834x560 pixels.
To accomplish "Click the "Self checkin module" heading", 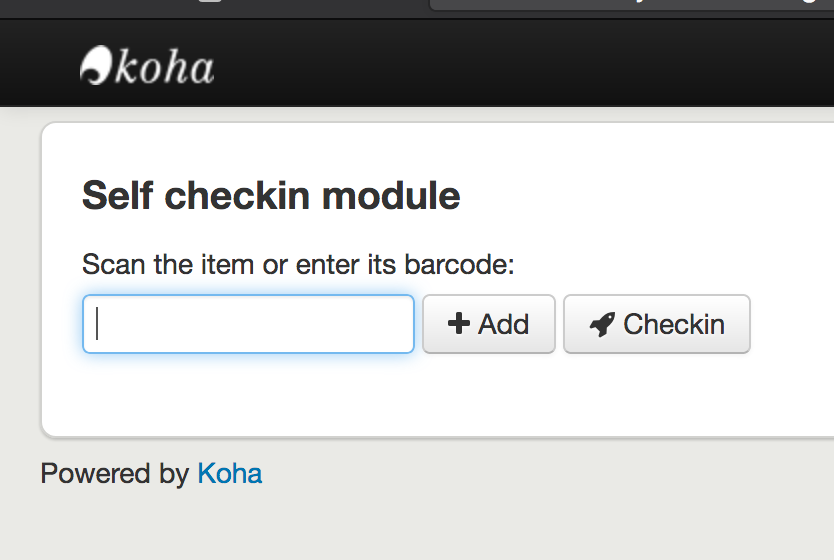I will (271, 195).
